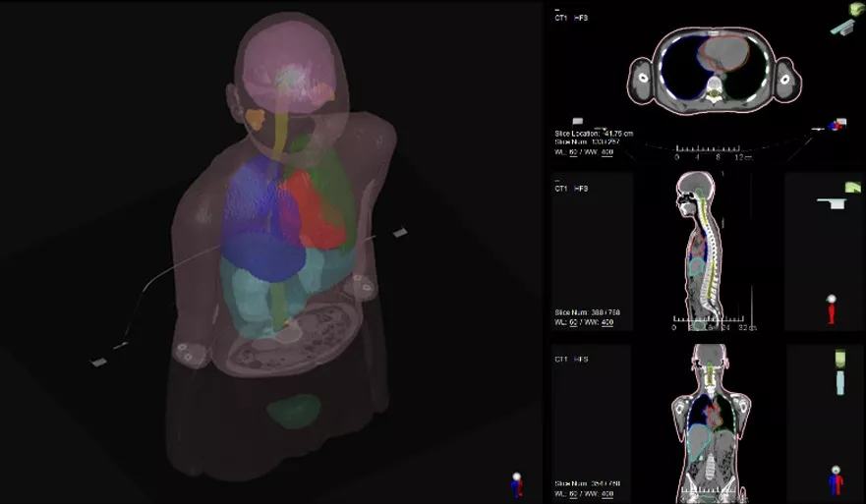The width and height of the screenshot is (866, 504).
Task: Click the green head-end icon in coronal view
Action: point(839,356)
